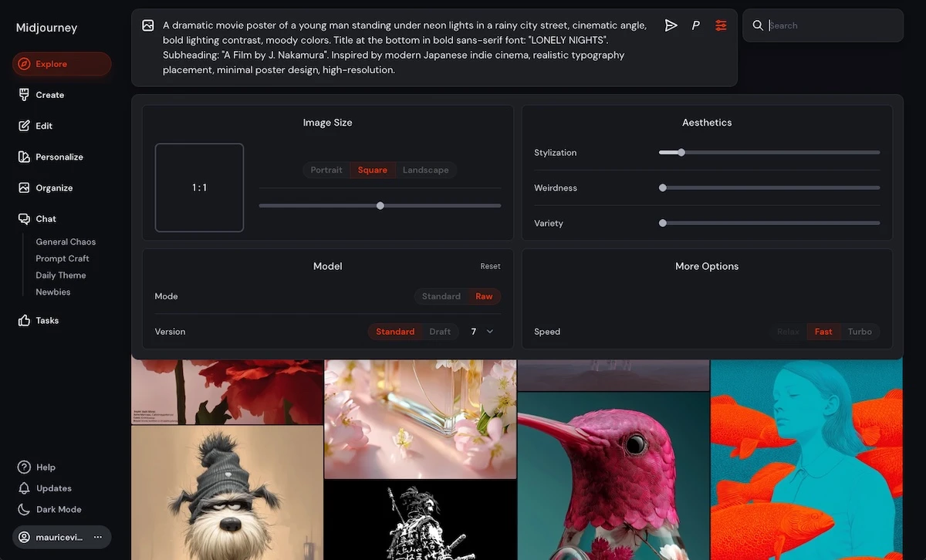Select Portrait image size option
The height and width of the screenshot is (560, 926).
click(x=326, y=170)
